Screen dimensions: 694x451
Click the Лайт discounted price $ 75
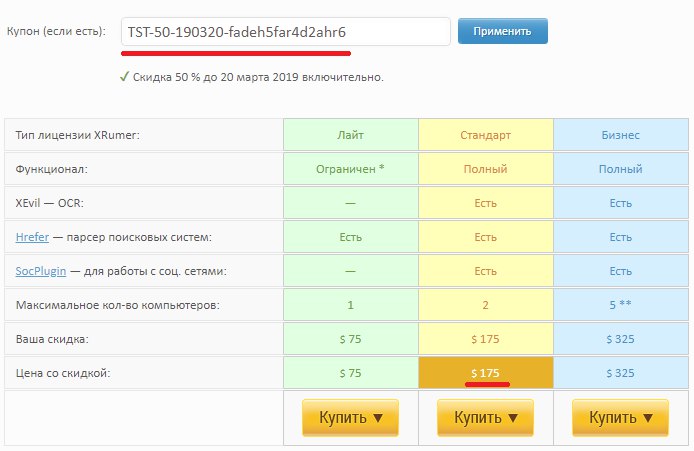(x=351, y=373)
